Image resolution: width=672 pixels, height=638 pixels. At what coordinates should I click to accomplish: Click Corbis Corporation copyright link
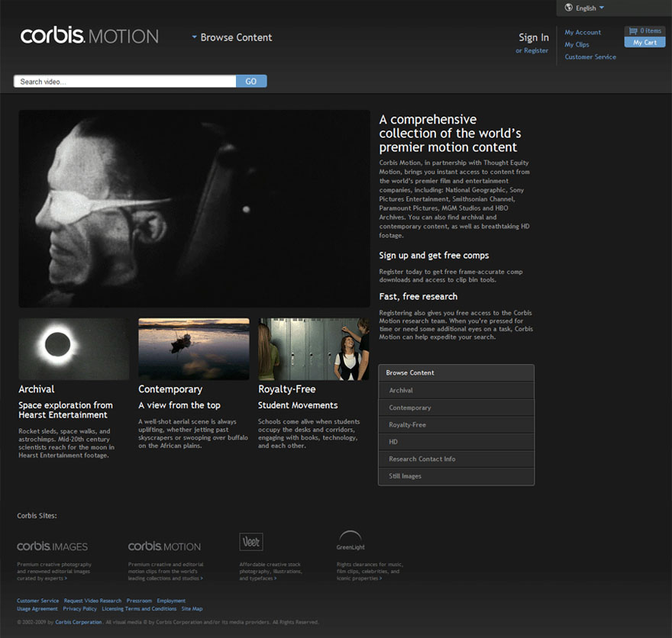click(79, 622)
